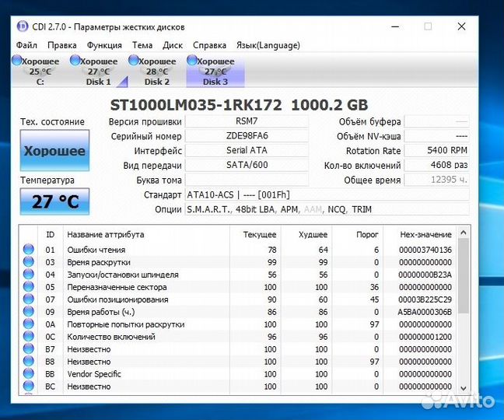Open the Справка menu
This screenshot has height=420, width=504.
(209, 45)
